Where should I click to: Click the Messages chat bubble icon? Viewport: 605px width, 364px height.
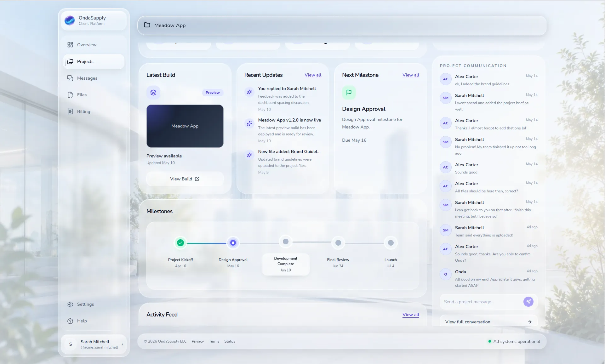point(70,78)
